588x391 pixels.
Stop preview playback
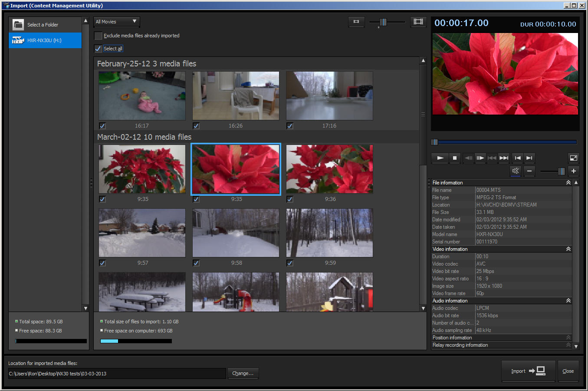click(x=454, y=158)
